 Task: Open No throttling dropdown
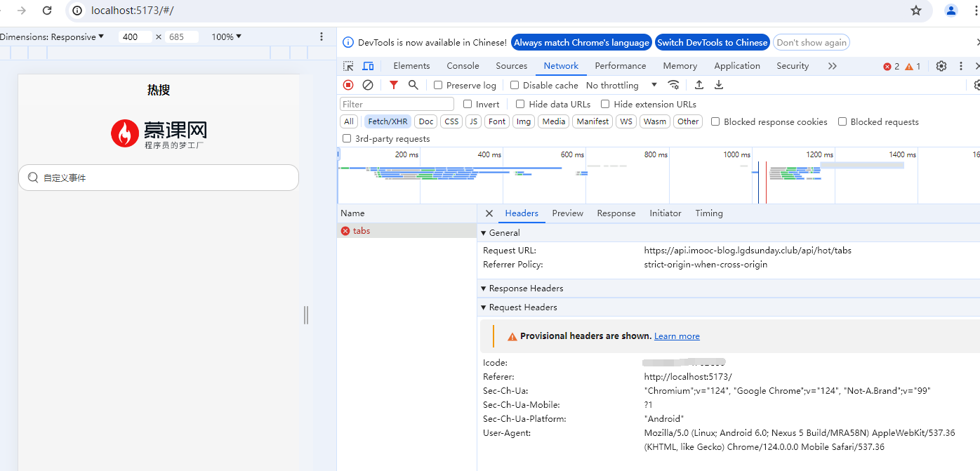(x=621, y=85)
